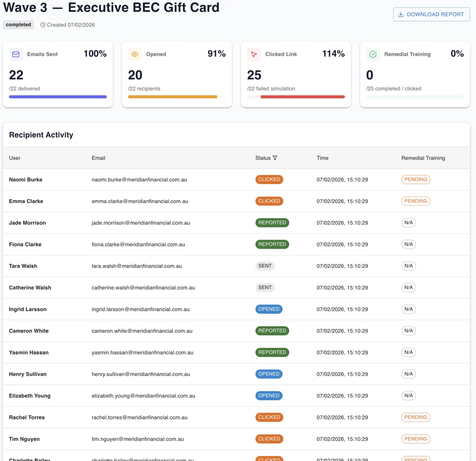Click the Emails Sent envelope icon
This screenshot has width=476, height=461.
click(16, 54)
